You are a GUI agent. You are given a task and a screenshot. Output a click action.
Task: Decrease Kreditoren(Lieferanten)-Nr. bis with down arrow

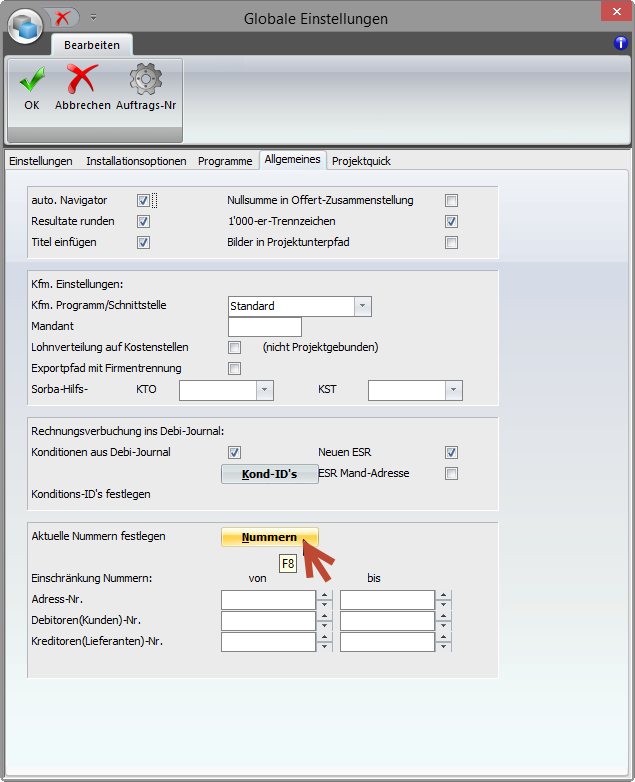(443, 646)
